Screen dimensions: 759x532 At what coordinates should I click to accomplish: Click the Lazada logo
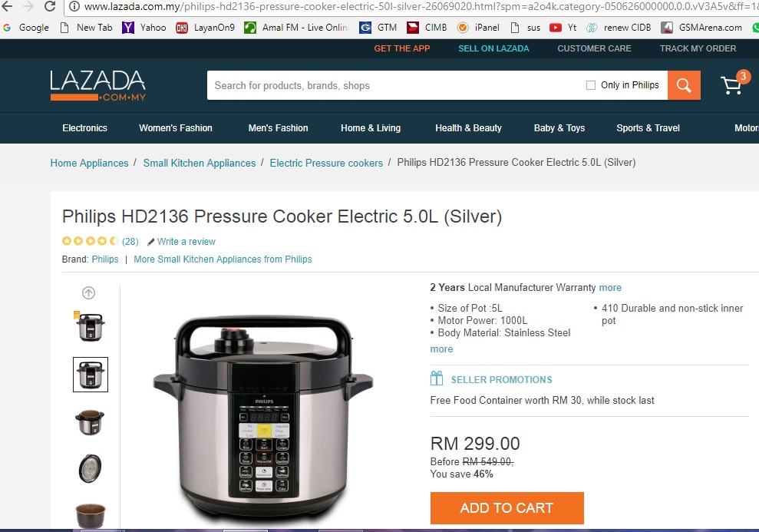pos(97,85)
